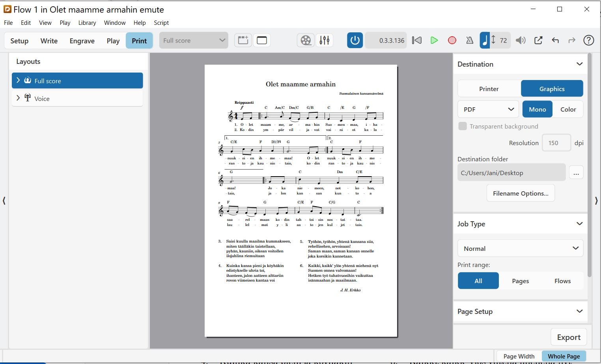Click the layout window view icon
The height and width of the screenshot is (364, 601).
click(x=262, y=40)
